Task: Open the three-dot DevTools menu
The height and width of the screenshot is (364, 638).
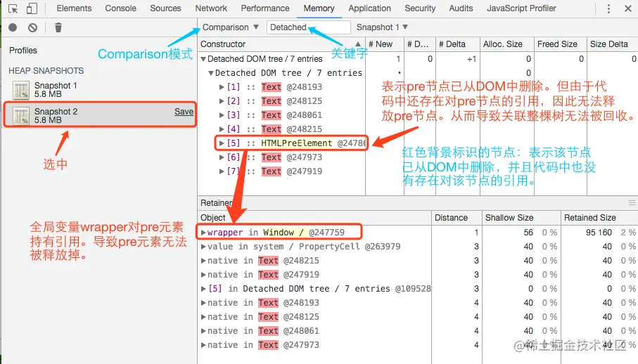Action: coord(608,8)
